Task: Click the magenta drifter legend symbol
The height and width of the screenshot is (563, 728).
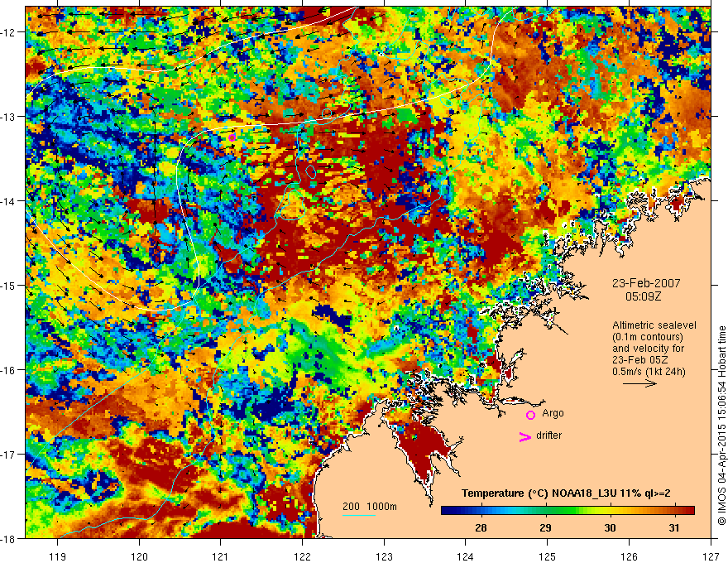Action: point(524,436)
